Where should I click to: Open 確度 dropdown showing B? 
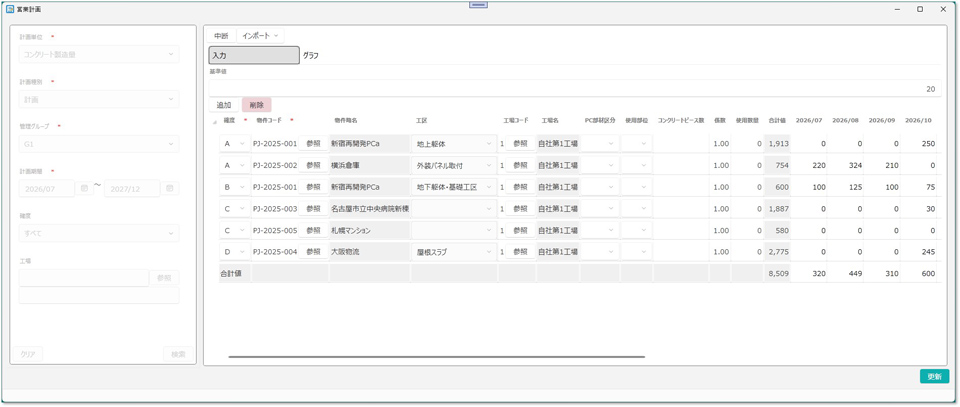point(234,187)
